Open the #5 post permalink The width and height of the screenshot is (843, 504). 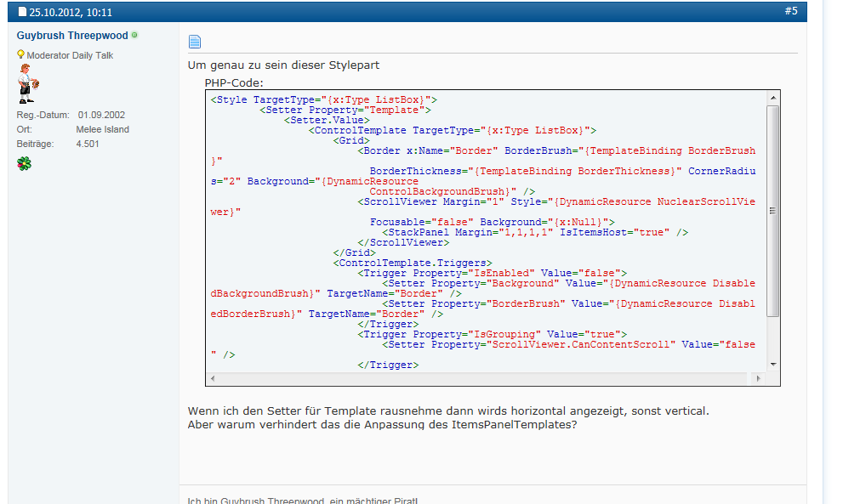click(791, 11)
